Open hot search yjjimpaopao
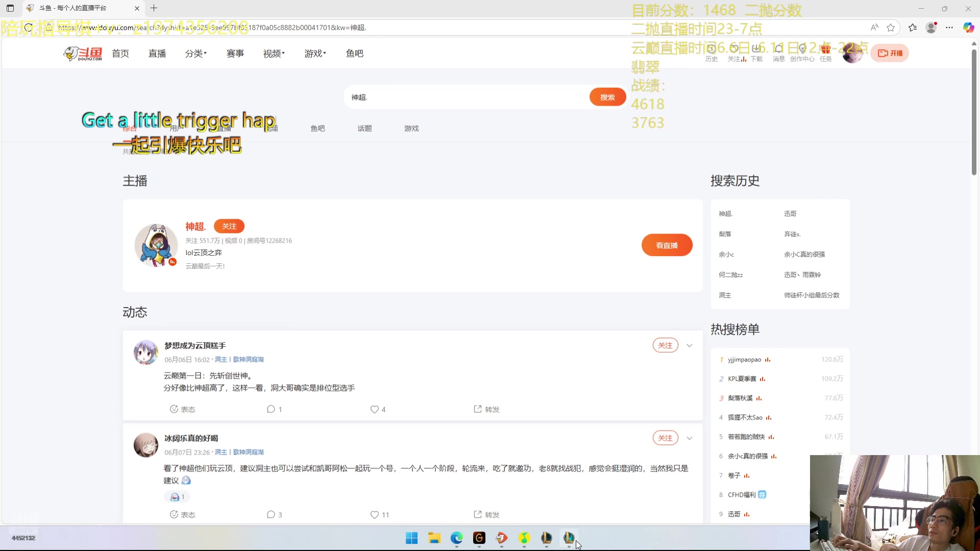This screenshot has height=551, width=980. click(x=745, y=360)
